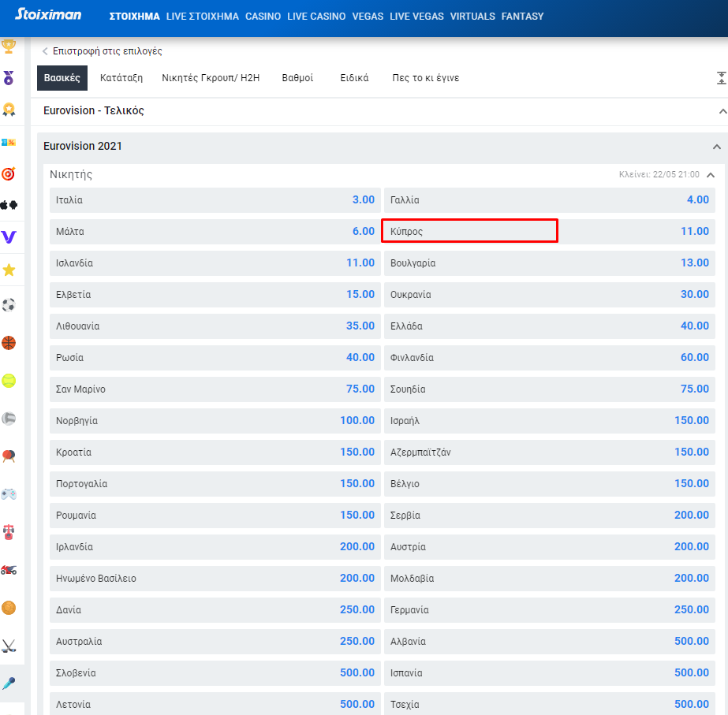Image resolution: width=728 pixels, height=715 pixels.
Task: Open the Ειδικά tab
Action: pos(354,78)
